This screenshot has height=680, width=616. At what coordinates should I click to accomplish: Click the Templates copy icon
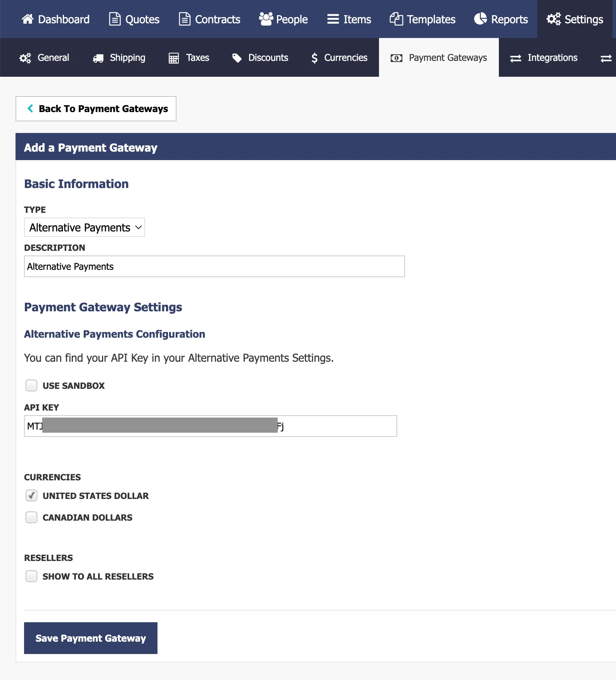396,19
